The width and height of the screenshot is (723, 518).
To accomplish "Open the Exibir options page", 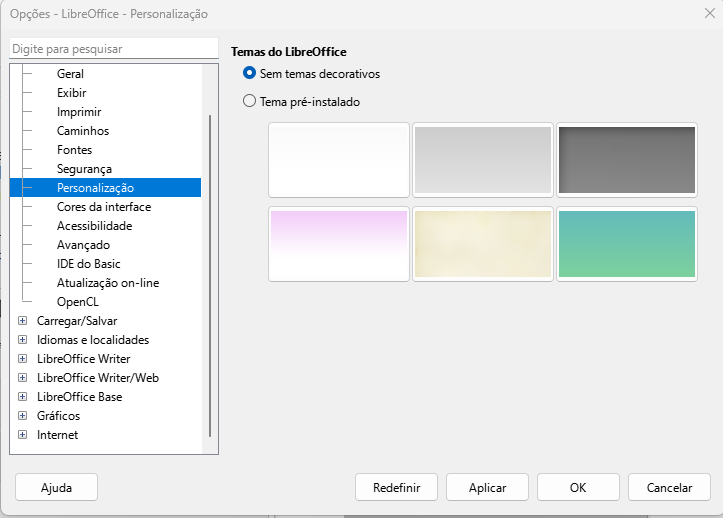I will (71, 93).
